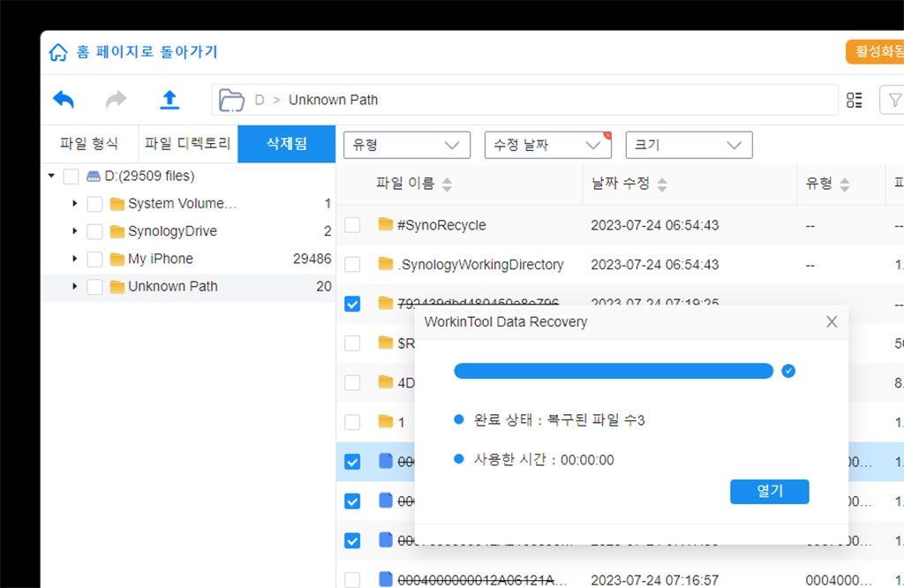Switch view with the list layout icon
Image resolution: width=904 pixels, height=588 pixels.
[x=855, y=101]
